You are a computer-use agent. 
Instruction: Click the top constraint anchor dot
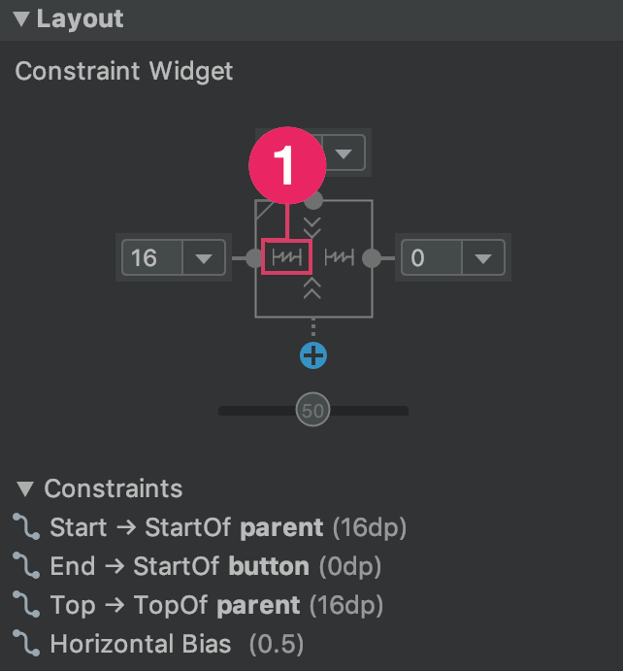click(x=314, y=201)
